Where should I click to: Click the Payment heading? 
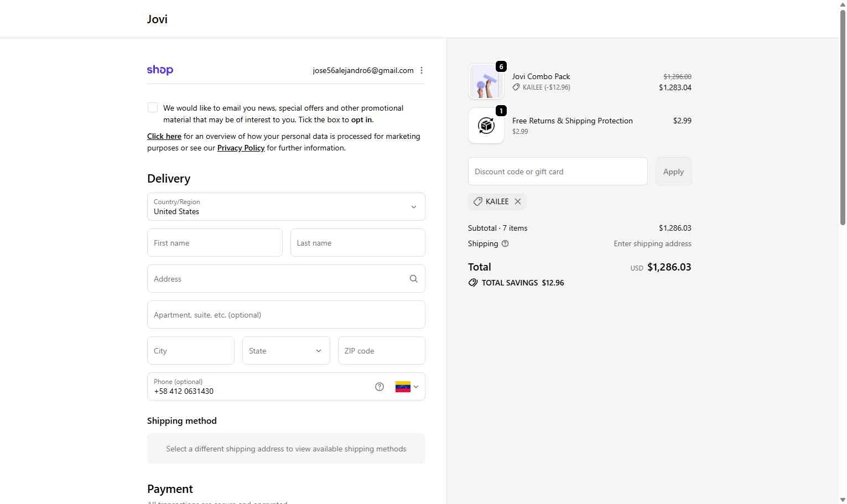point(170,489)
